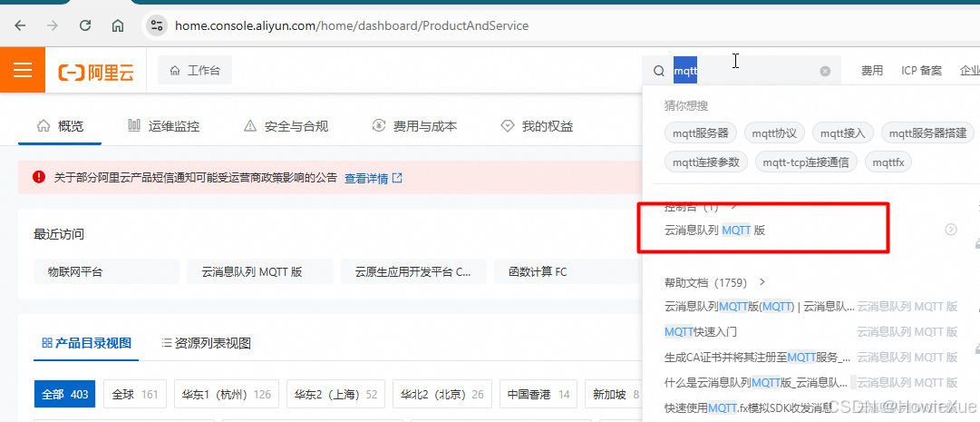Click the address bar URL
Image resolution: width=980 pixels, height=422 pixels.
(352, 25)
